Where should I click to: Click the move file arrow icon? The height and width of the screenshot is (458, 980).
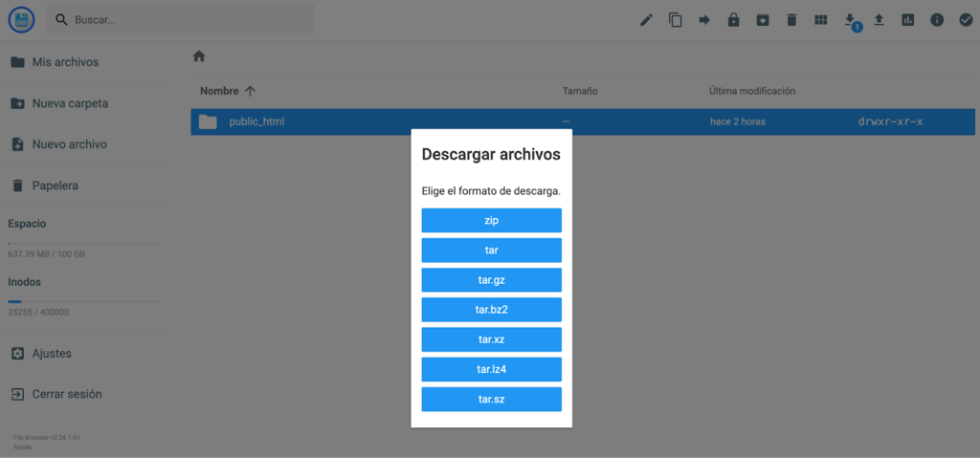coord(704,20)
